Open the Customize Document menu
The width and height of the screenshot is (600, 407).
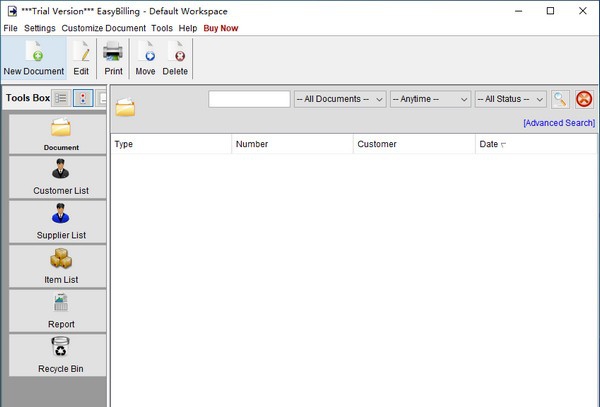coord(104,28)
